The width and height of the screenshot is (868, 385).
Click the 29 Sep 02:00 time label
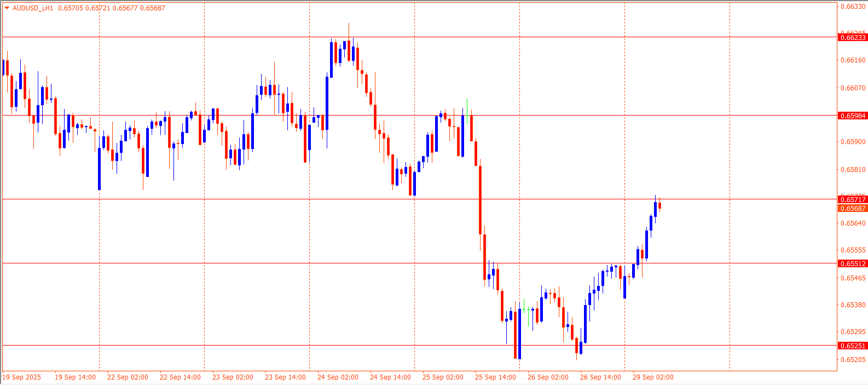[x=653, y=377]
